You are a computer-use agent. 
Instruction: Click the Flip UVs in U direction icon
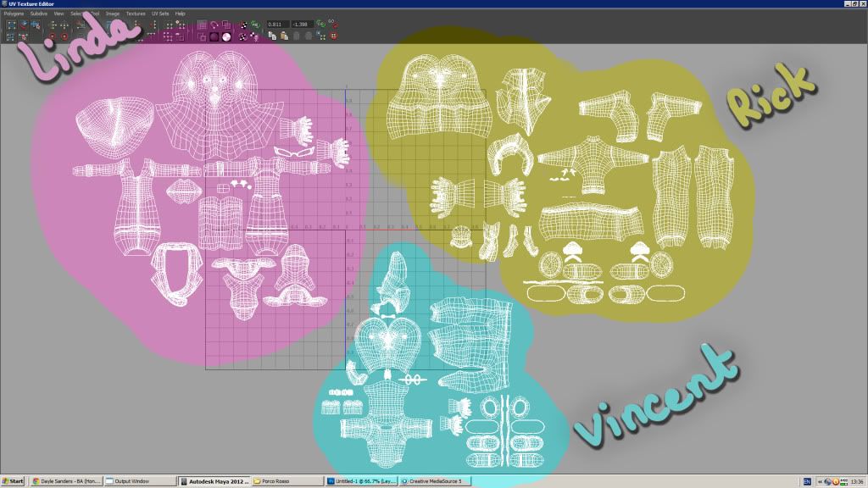coord(52,25)
